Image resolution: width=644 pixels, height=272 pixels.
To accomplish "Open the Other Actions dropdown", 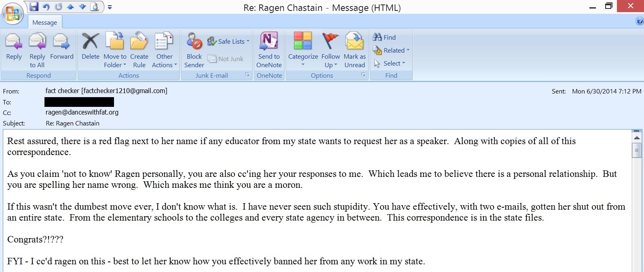I will [x=164, y=61].
